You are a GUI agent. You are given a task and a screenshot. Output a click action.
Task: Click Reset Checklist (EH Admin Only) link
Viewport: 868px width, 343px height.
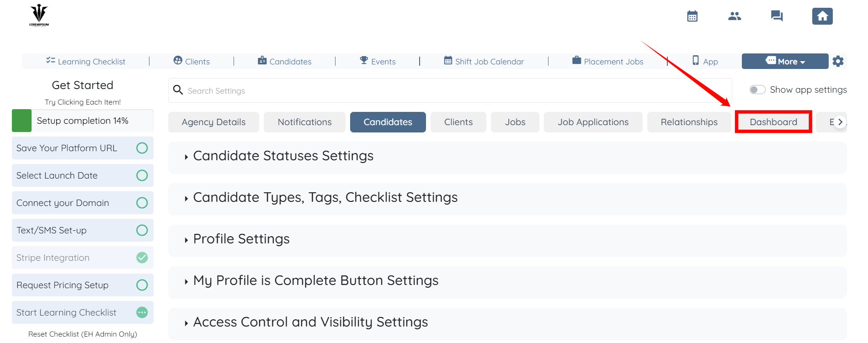click(83, 334)
